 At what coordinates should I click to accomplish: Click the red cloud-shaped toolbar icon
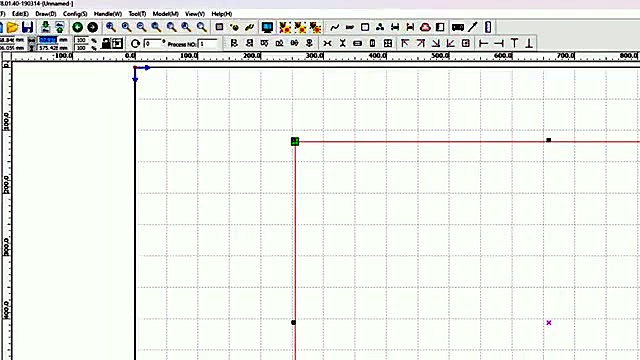[425, 27]
